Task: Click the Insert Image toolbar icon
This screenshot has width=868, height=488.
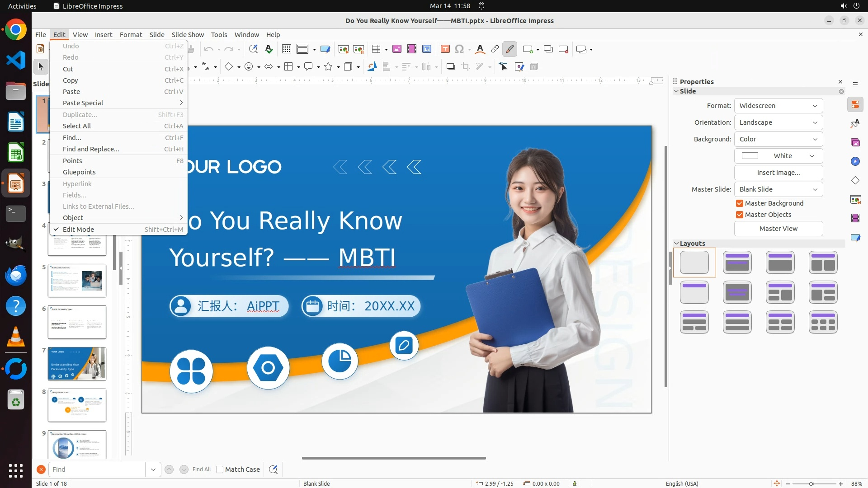Action: [396, 49]
